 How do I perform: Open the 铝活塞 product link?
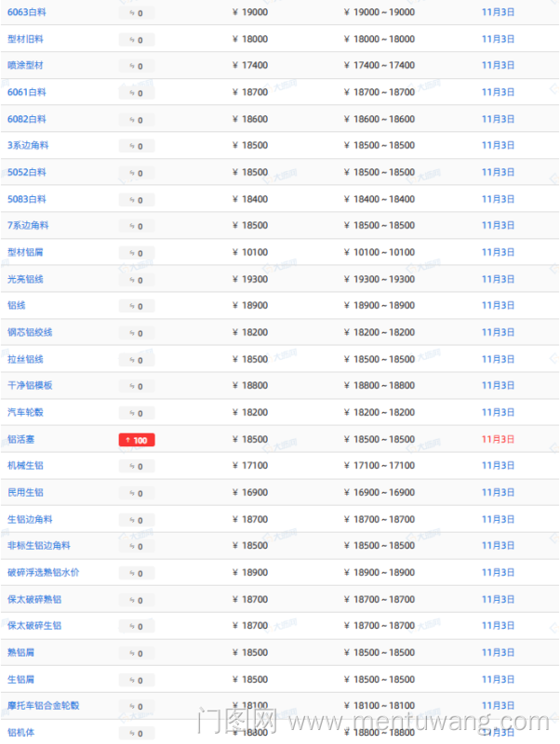20,439
